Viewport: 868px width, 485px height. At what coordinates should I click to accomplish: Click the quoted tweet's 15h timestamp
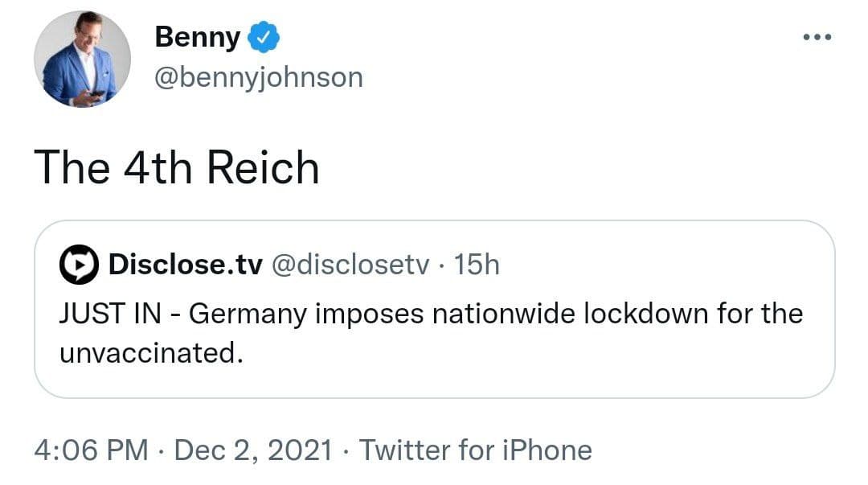coord(477,265)
